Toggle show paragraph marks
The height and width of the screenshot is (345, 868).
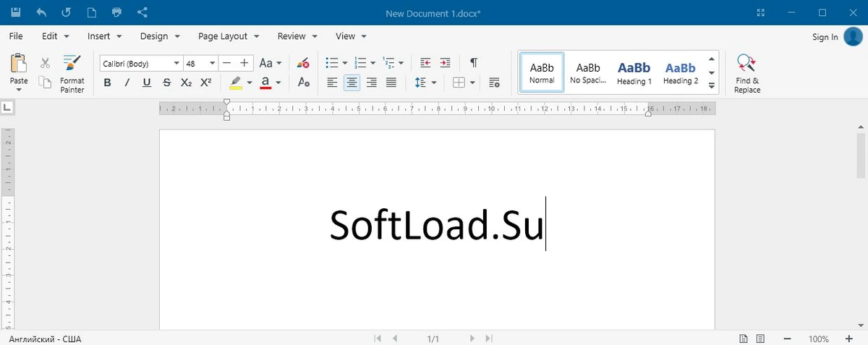(x=474, y=63)
